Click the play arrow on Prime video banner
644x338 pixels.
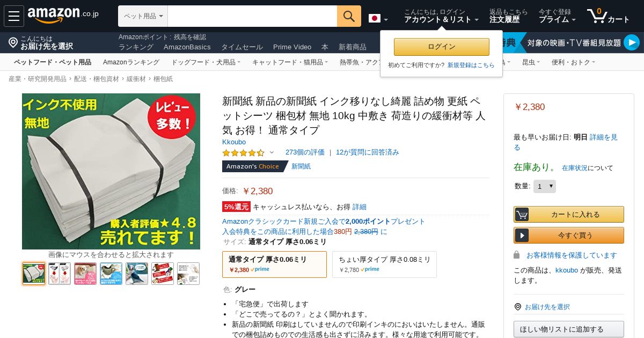coord(632,42)
